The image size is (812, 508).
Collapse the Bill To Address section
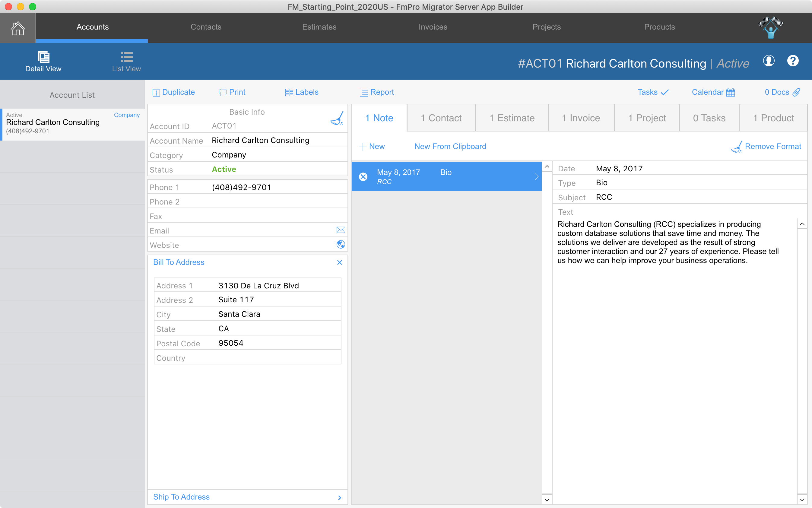339,262
